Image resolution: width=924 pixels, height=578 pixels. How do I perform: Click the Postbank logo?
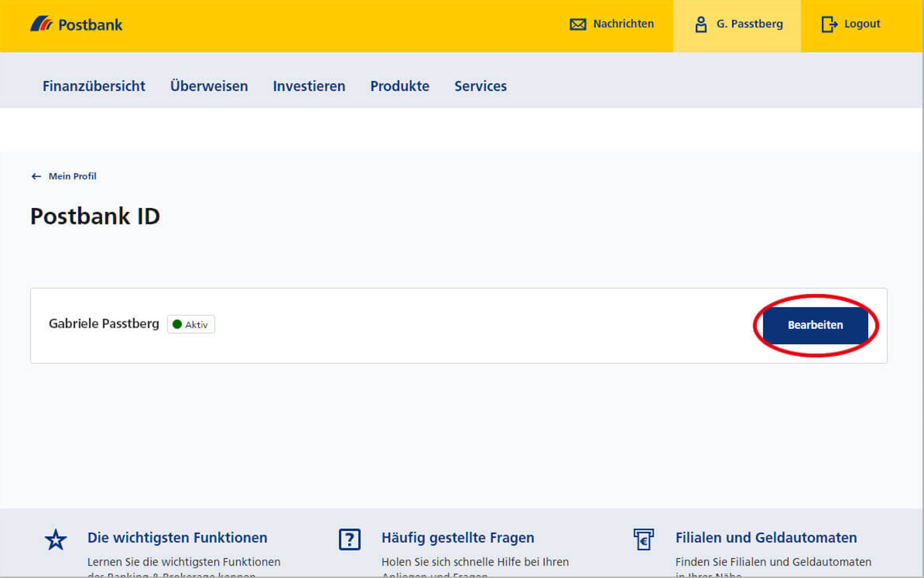77,24
